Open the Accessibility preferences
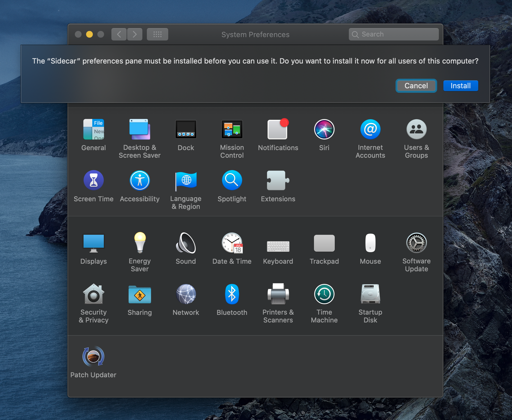The height and width of the screenshot is (420, 512). click(140, 181)
